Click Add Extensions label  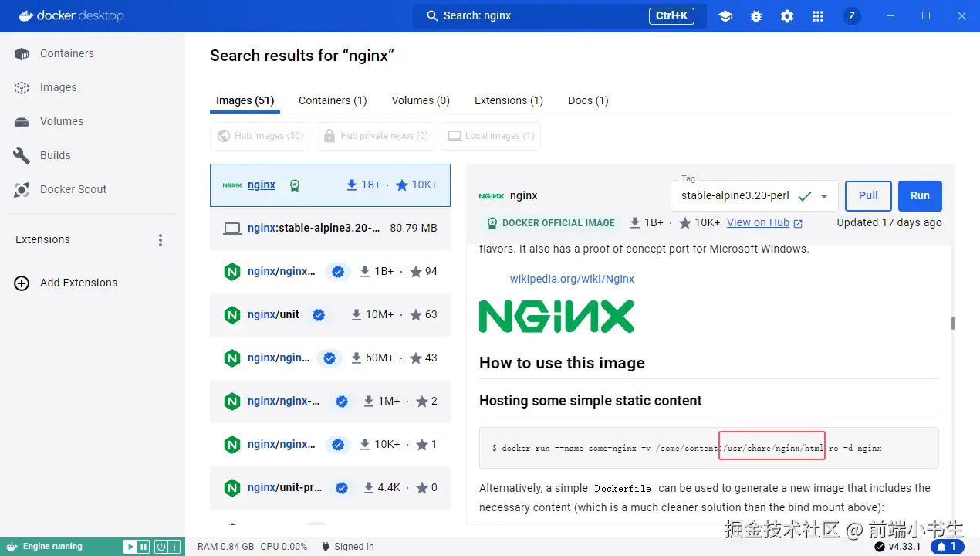(x=79, y=283)
